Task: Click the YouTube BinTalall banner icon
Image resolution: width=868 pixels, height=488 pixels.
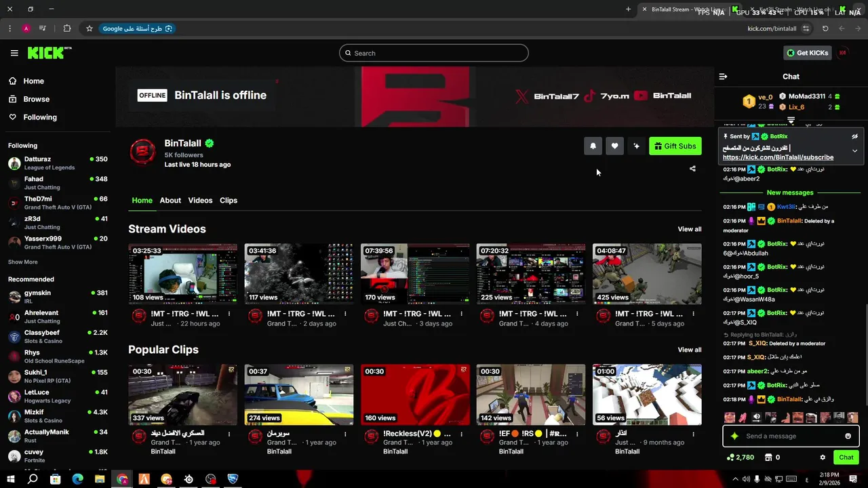Action: coord(641,96)
